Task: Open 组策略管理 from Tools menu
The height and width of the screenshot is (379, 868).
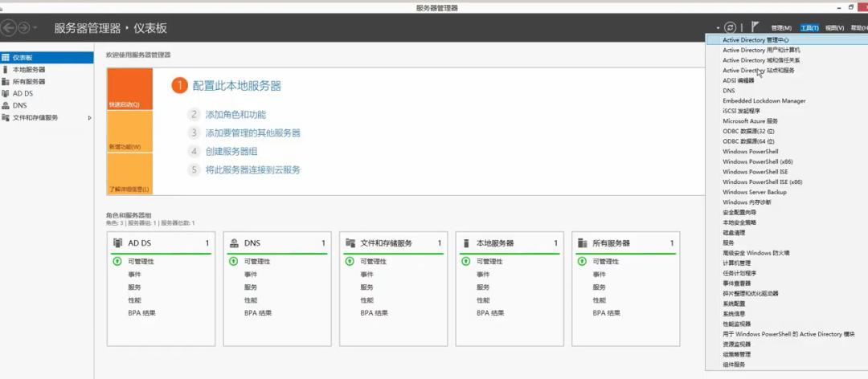Action: click(x=736, y=354)
